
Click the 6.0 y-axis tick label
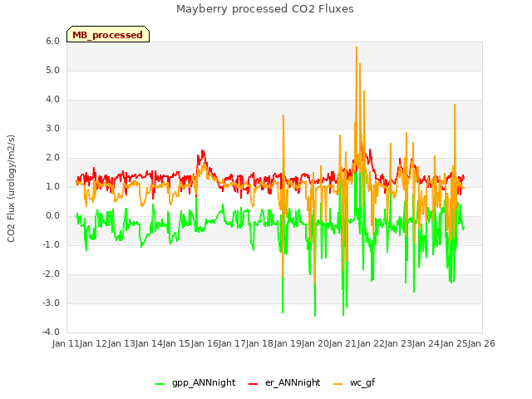(52, 41)
